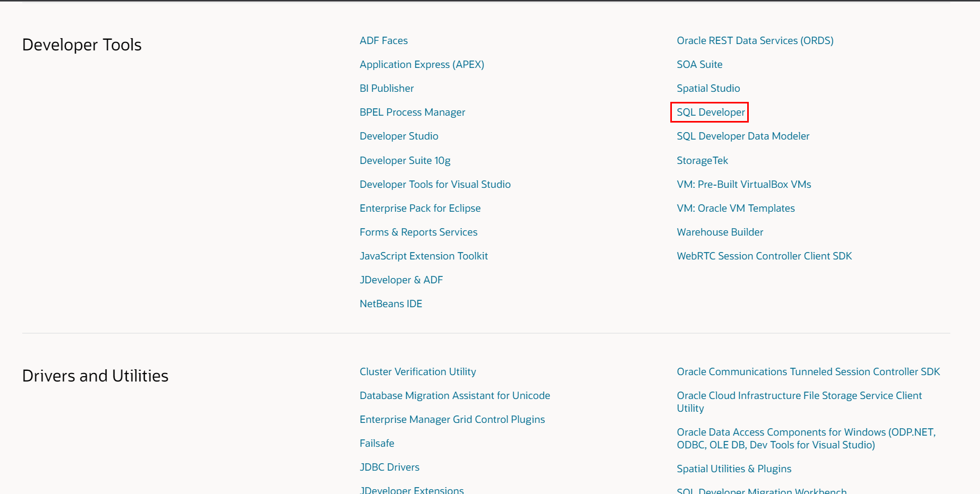
Task: Open Cluster Verification Utility link
Action: (x=418, y=372)
